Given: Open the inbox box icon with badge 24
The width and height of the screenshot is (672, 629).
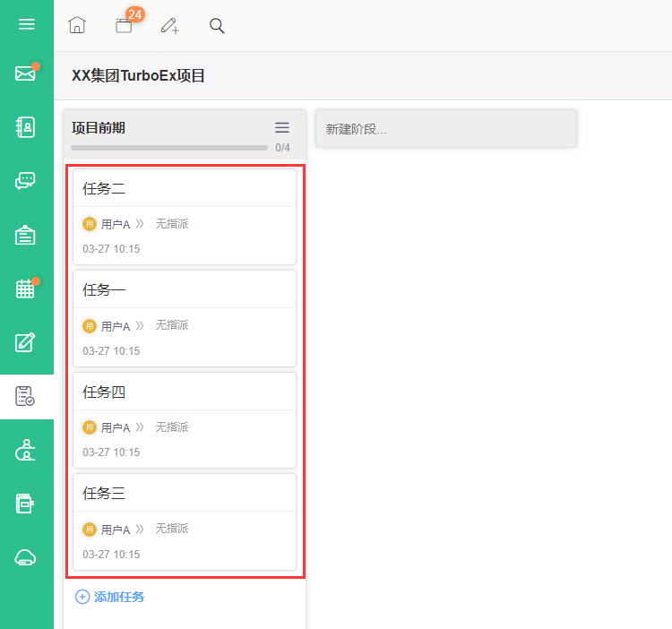Looking at the screenshot, I should pyautogui.click(x=124, y=26).
